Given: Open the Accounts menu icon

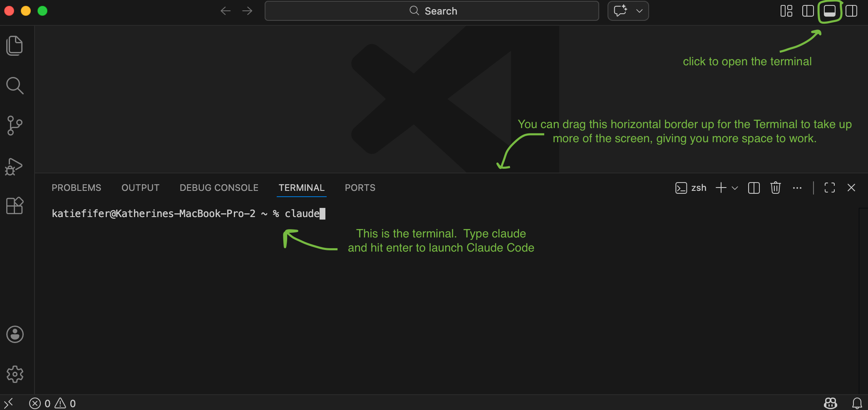Looking at the screenshot, I should coord(15,334).
